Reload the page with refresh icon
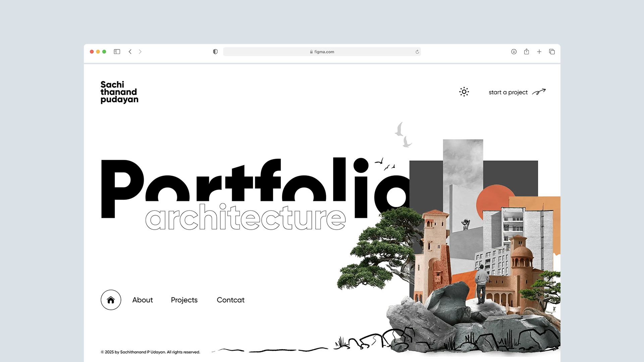 pos(417,52)
